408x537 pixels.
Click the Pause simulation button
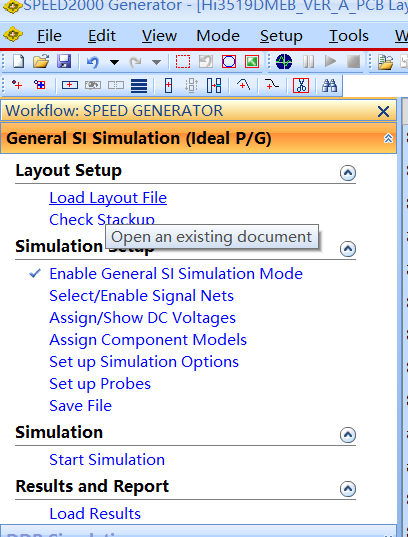click(308, 62)
